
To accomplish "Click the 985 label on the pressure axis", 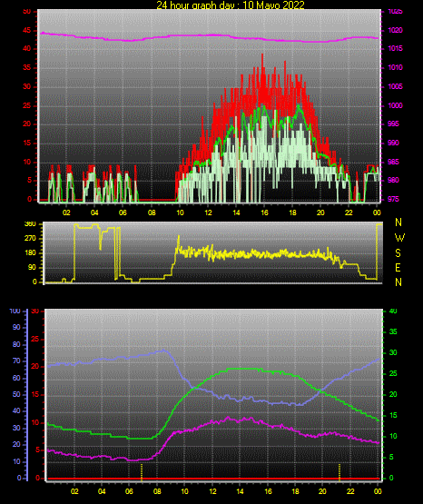I will (393, 162).
